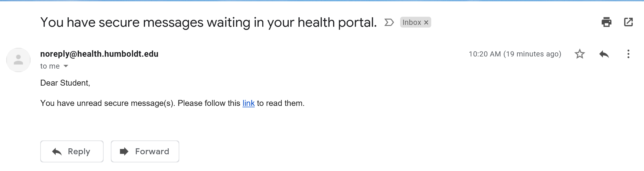
Task: Click the arrow icon inside the Forward button
Action: tap(124, 151)
